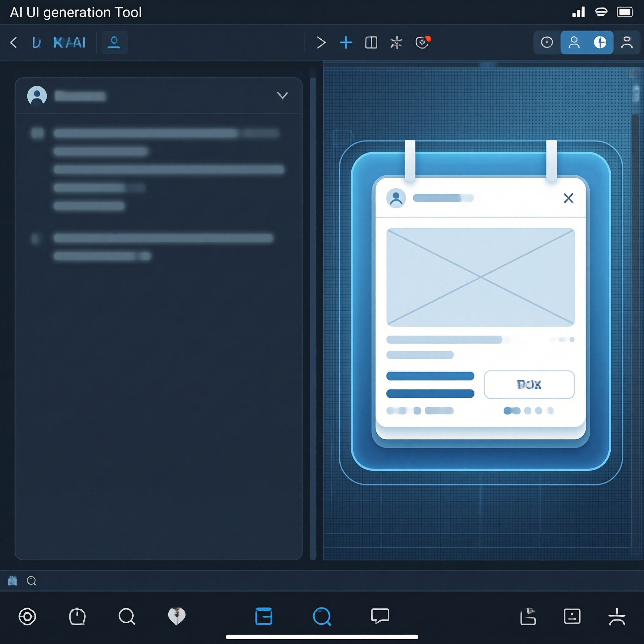This screenshot has height=644, width=644.
Task: Click the second blue bar in card
Action: pos(430,394)
